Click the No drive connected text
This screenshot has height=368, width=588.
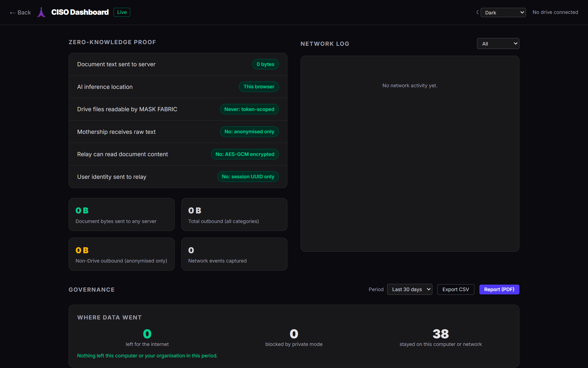[x=555, y=12]
